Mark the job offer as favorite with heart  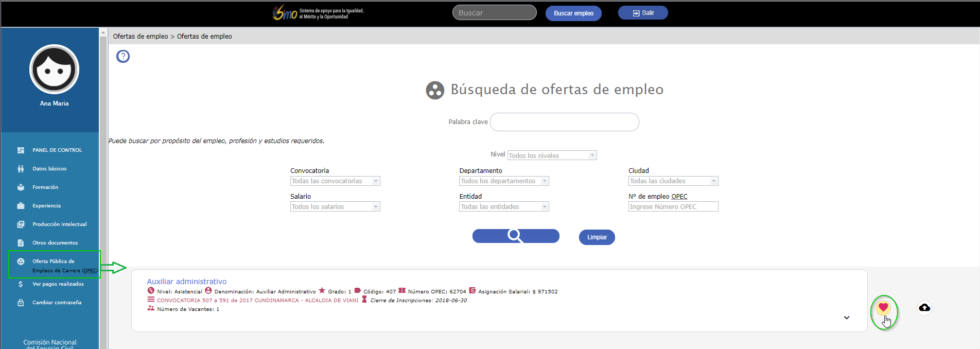(x=883, y=308)
